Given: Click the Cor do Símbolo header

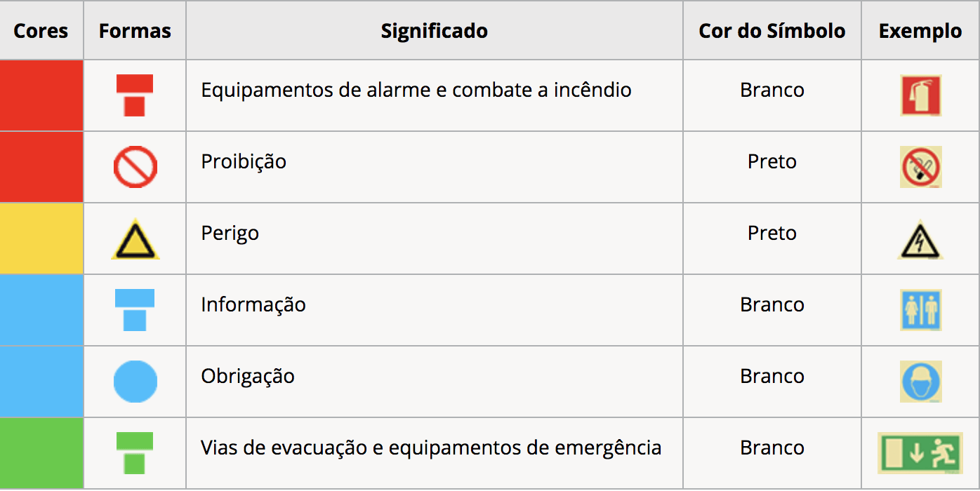Looking at the screenshot, I should [x=772, y=31].
